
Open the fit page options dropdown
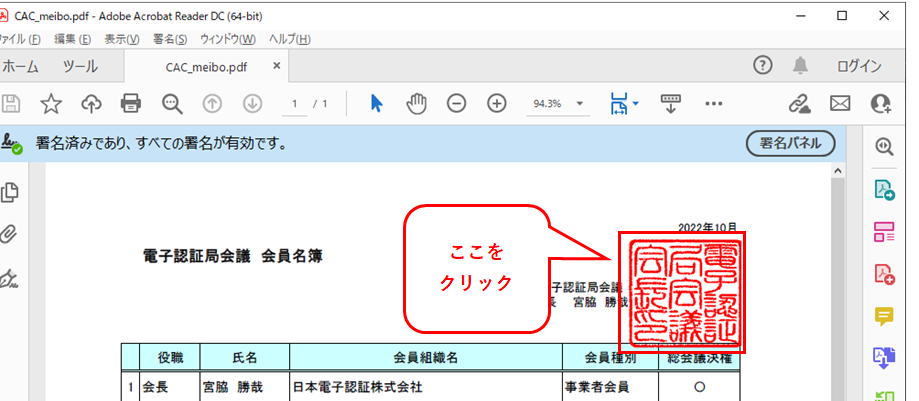tap(636, 104)
